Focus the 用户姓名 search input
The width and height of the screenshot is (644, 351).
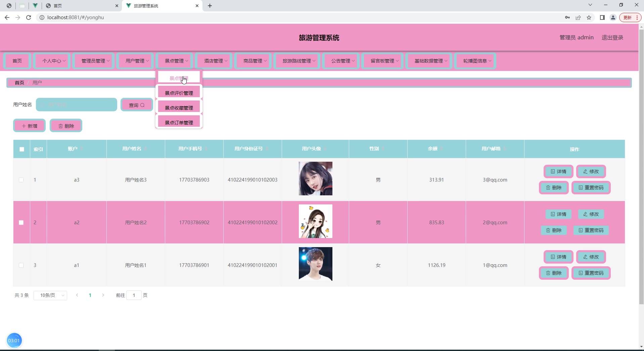(77, 105)
